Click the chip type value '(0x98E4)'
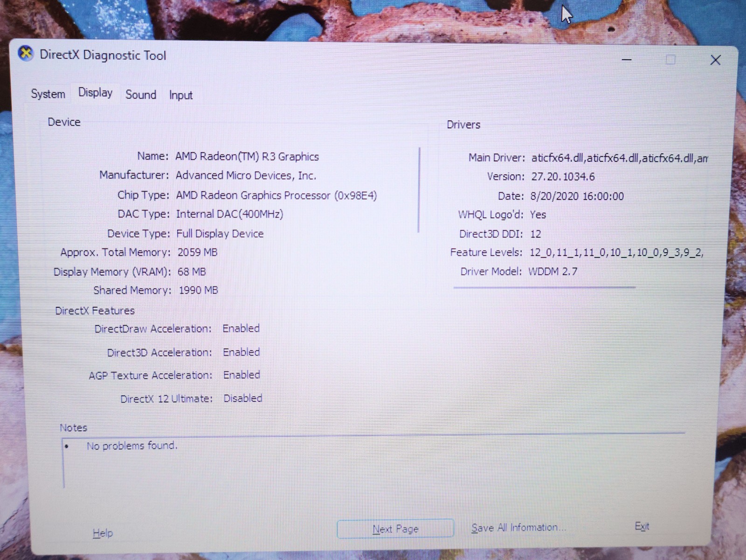The width and height of the screenshot is (746, 560). pyautogui.click(x=356, y=195)
